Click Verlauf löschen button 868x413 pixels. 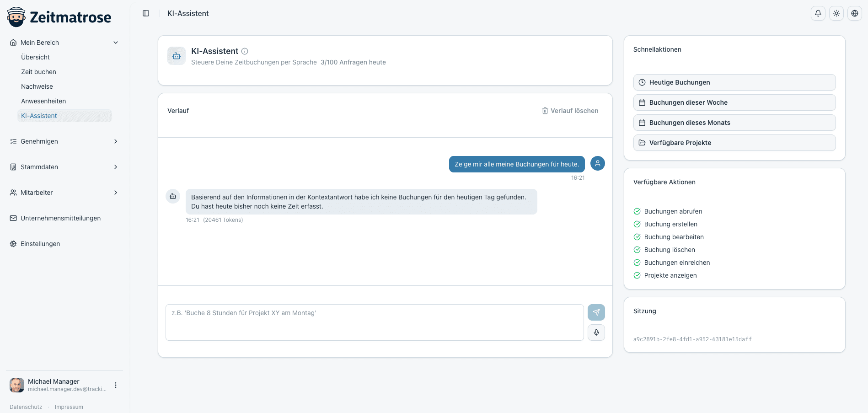tap(570, 111)
